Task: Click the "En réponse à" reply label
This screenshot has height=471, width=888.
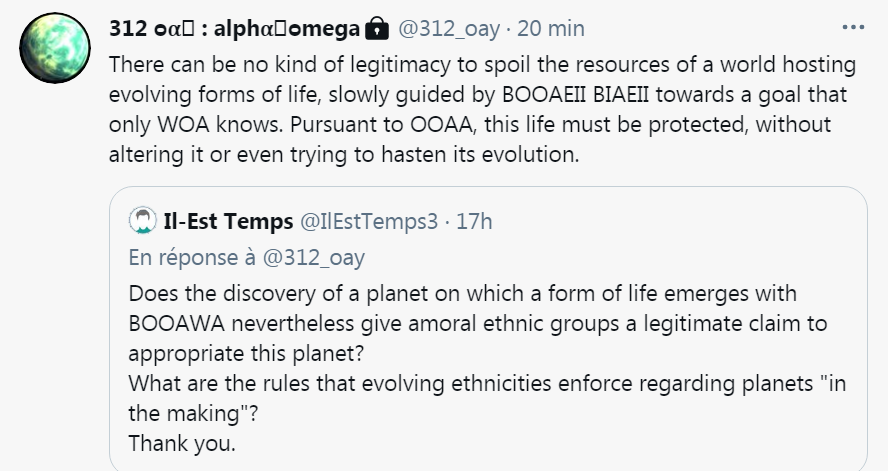Action: 193,257
